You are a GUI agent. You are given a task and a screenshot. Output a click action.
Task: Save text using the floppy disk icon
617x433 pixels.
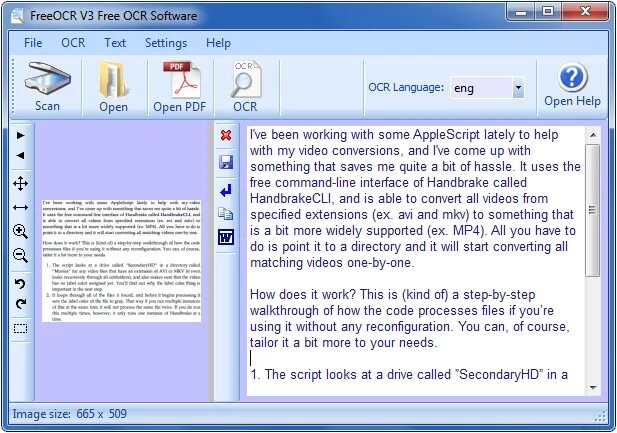tap(226, 162)
